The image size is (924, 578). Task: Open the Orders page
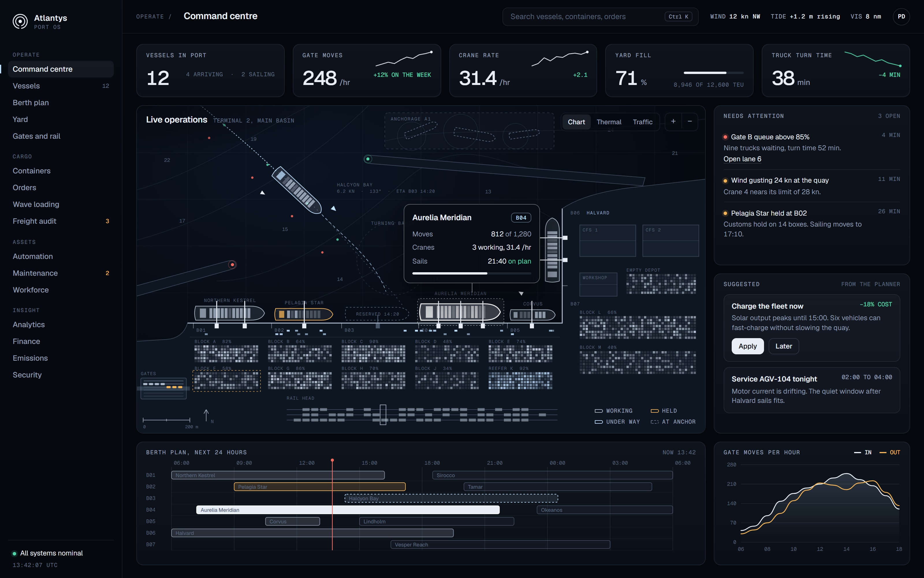61,188
